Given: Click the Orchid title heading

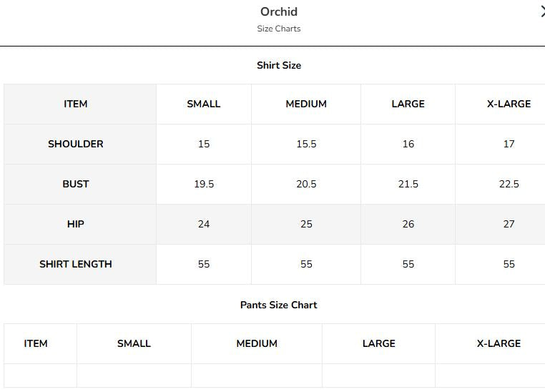Looking at the screenshot, I should click(279, 12).
